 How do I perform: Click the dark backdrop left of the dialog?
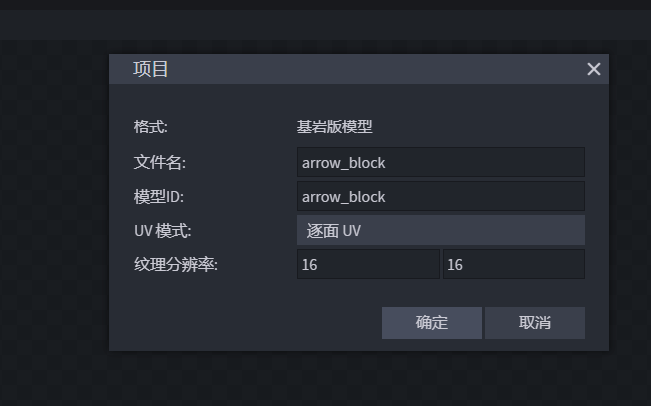[x=54, y=208]
